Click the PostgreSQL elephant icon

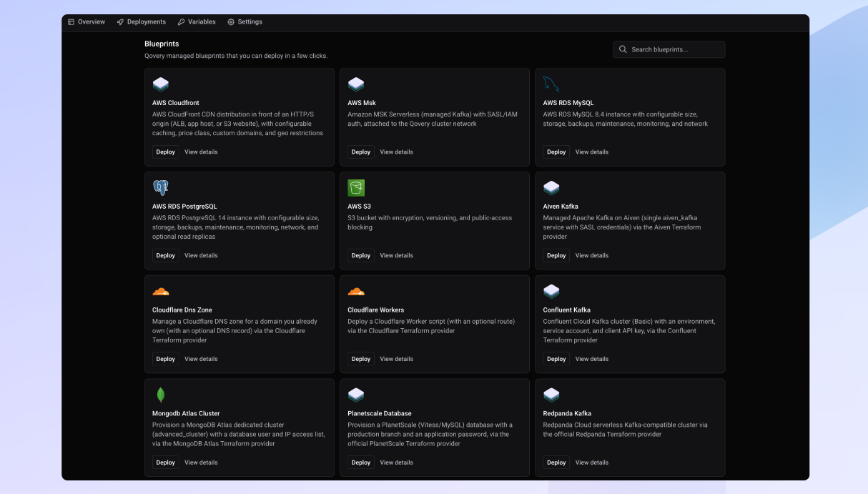(x=161, y=188)
